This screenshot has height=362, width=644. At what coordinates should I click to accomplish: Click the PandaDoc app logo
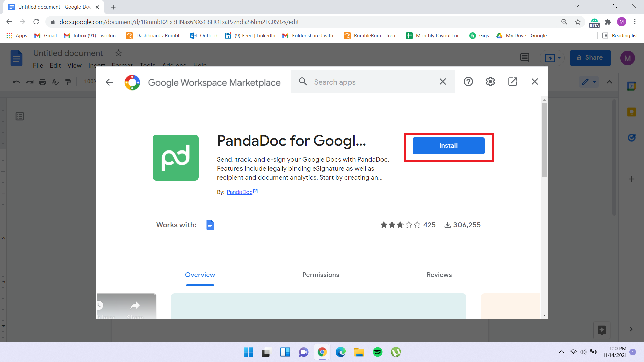(x=175, y=158)
